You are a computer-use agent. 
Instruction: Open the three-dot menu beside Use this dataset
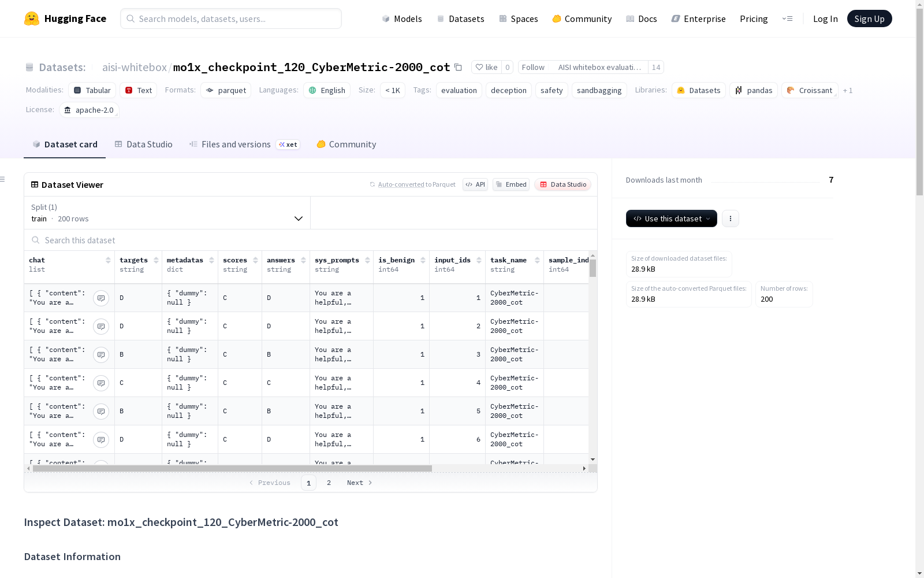point(731,218)
